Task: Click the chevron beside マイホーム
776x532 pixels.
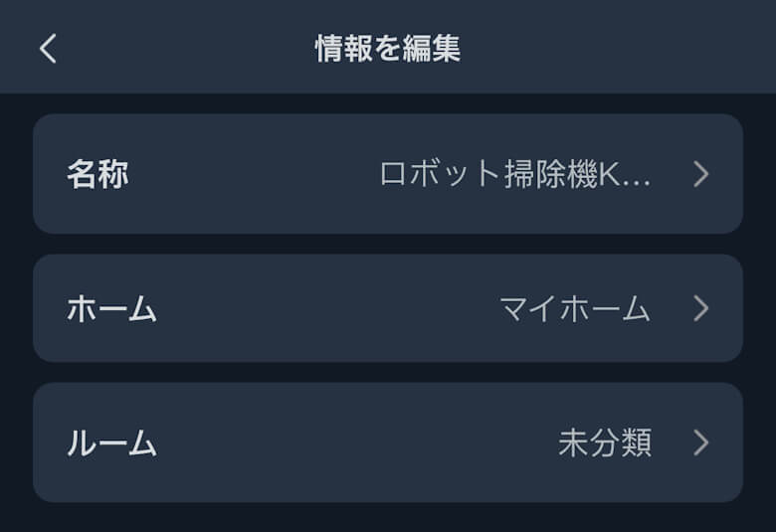Action: [x=701, y=308]
